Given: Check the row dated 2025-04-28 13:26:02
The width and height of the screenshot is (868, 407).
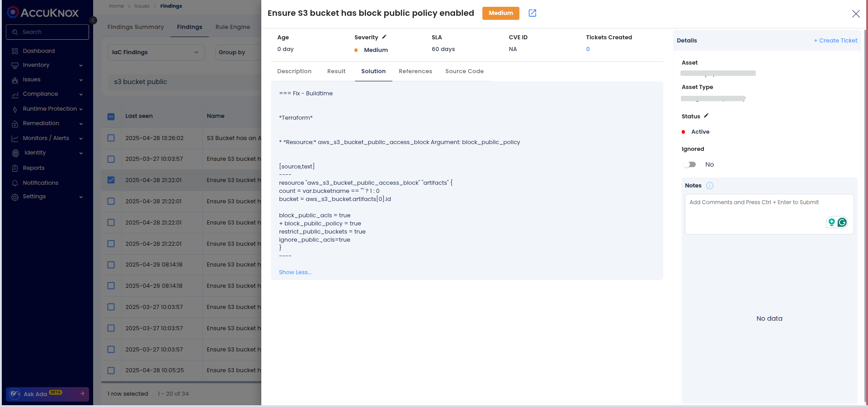Looking at the screenshot, I should [x=111, y=138].
